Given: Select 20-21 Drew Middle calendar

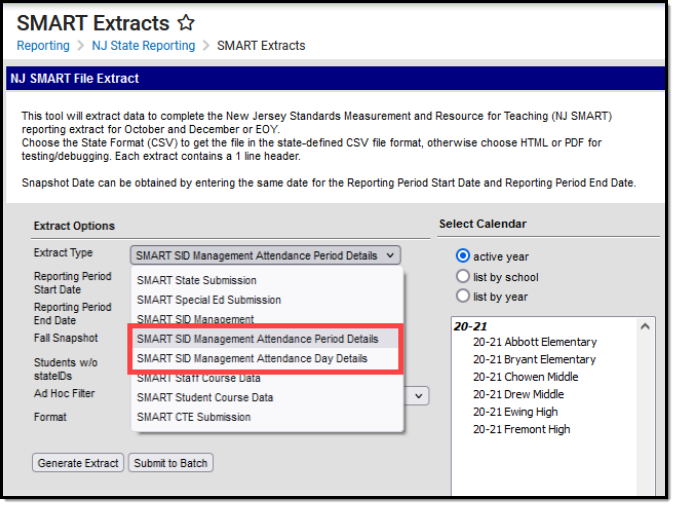Looking at the screenshot, I should 518,394.
